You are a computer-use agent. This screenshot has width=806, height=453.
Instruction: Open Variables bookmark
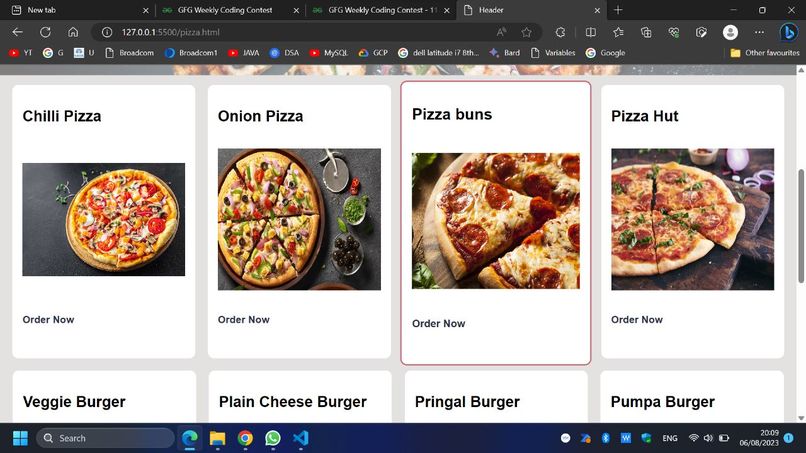553,52
